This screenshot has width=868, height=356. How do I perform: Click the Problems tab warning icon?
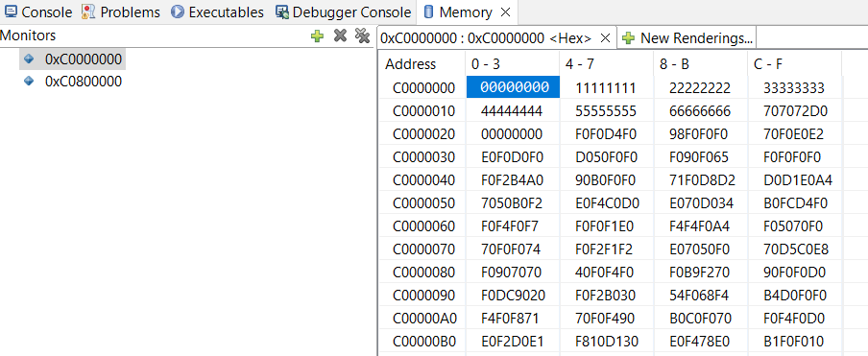coord(88,12)
